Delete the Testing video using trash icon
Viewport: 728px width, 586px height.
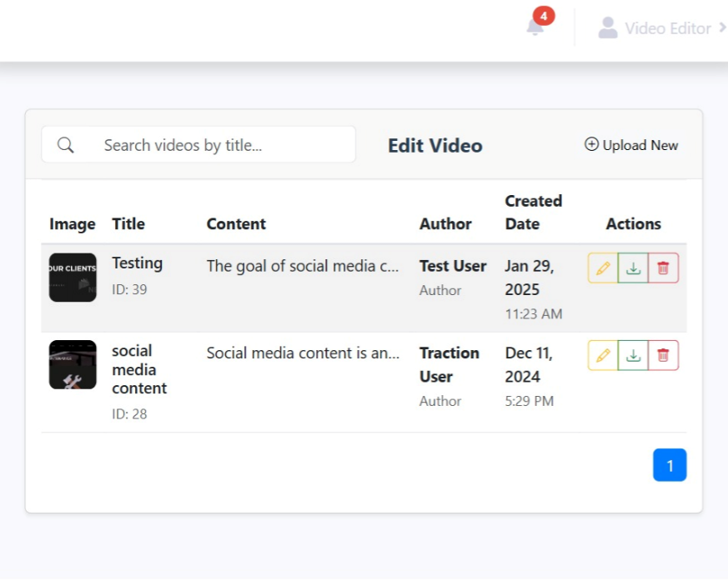tap(663, 268)
